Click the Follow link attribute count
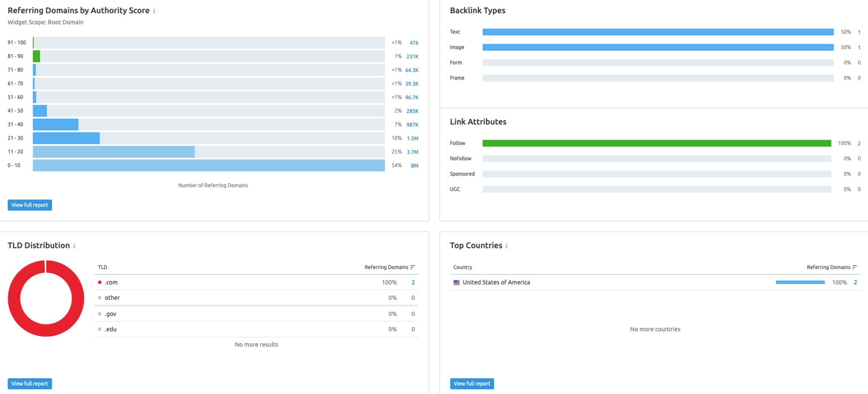This screenshot has width=868, height=394. 859,144
